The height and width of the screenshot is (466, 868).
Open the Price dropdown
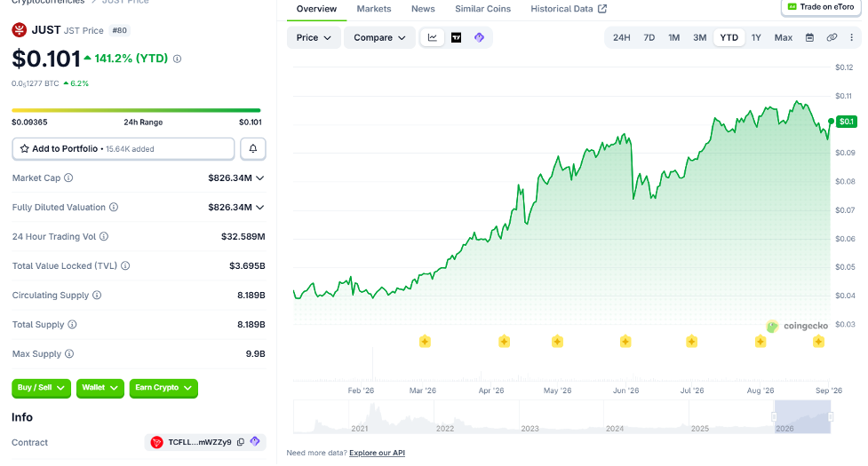314,37
